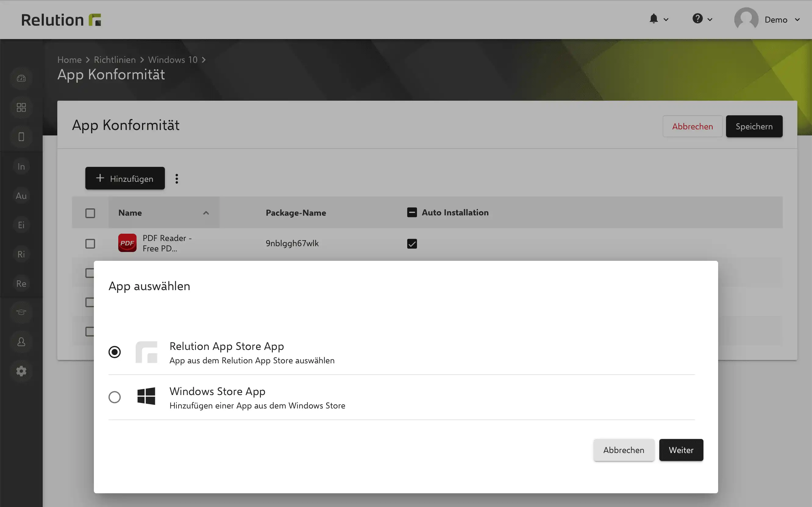The width and height of the screenshot is (812, 507).
Task: Click 'App aus dem Relution App Store auswählen'
Action: [252, 361]
